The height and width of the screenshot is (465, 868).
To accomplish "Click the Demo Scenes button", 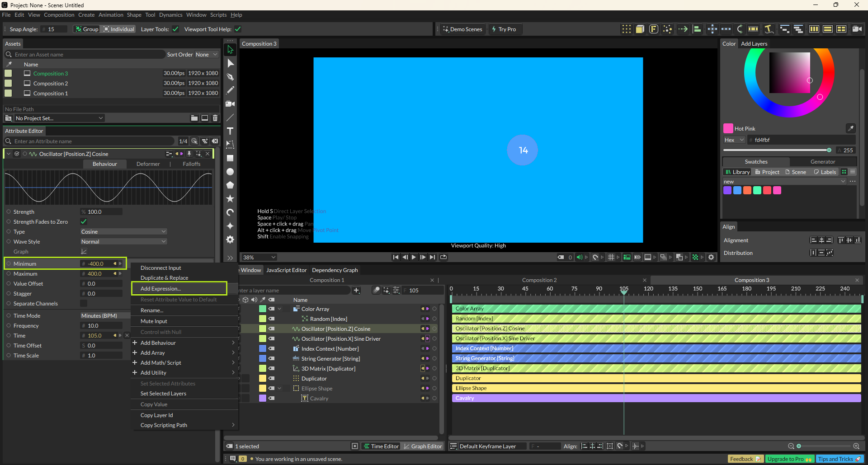I will (x=462, y=29).
